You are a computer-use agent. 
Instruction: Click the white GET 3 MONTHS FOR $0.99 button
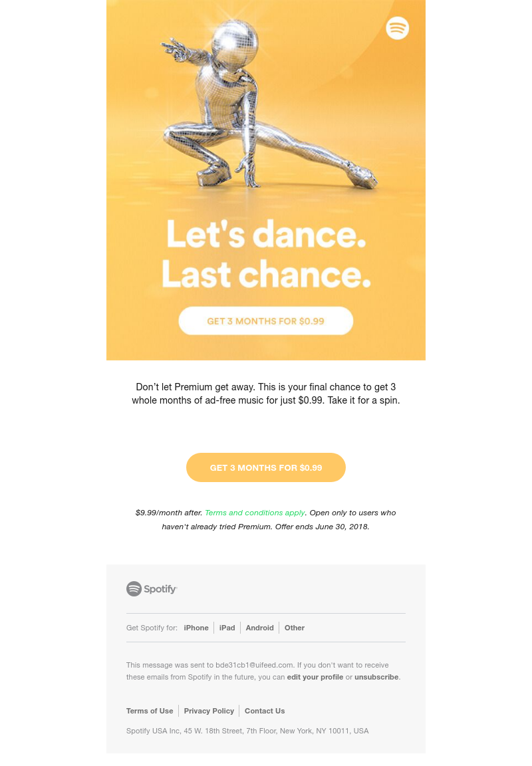coord(266,321)
